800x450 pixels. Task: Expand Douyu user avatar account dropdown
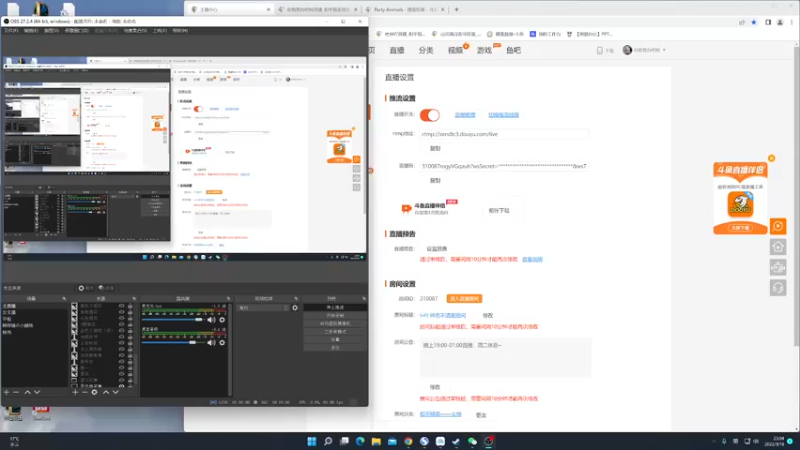click(644, 50)
